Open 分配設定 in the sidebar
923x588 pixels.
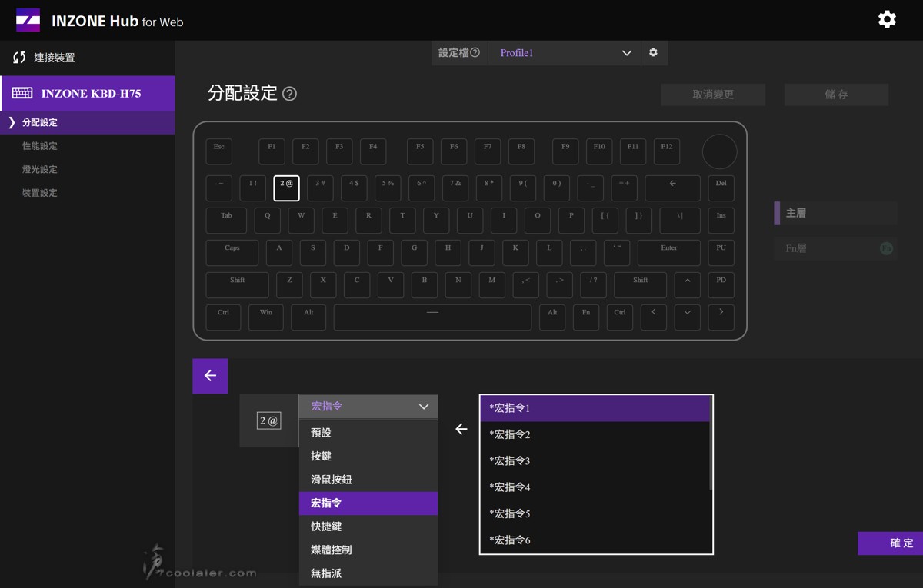click(87, 122)
